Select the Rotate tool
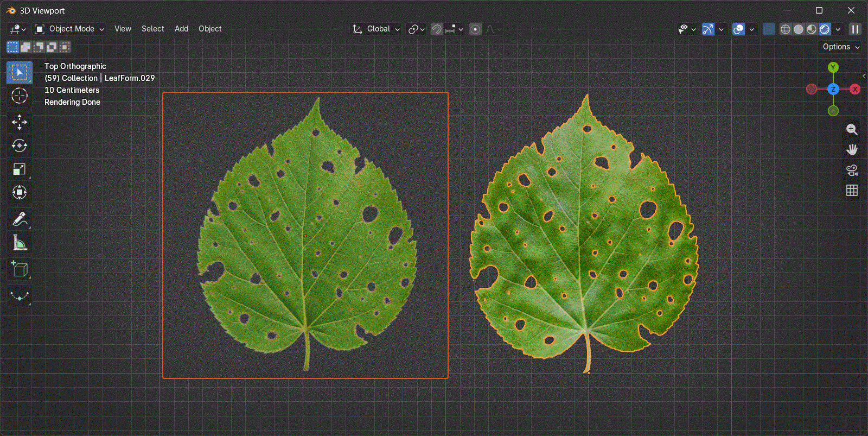The image size is (868, 436). pos(20,146)
